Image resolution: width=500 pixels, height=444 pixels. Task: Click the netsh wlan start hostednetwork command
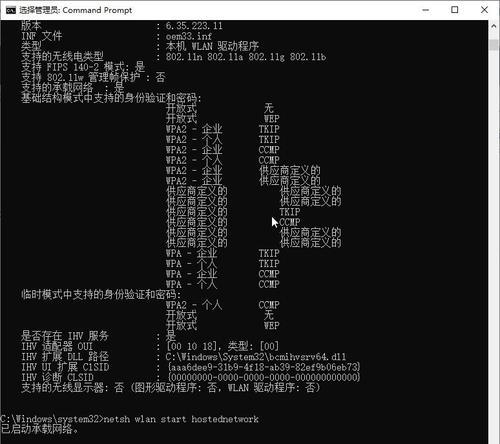coord(181,419)
